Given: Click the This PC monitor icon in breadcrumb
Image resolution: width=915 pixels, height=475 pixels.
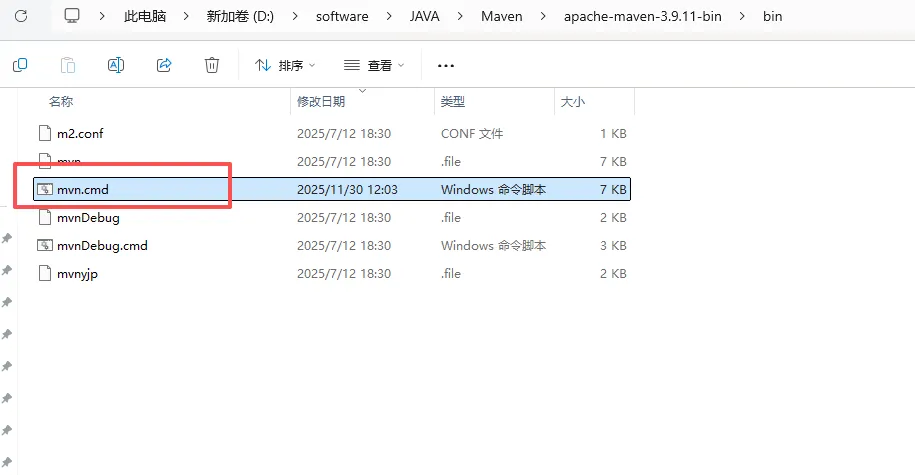Looking at the screenshot, I should 72,16.
